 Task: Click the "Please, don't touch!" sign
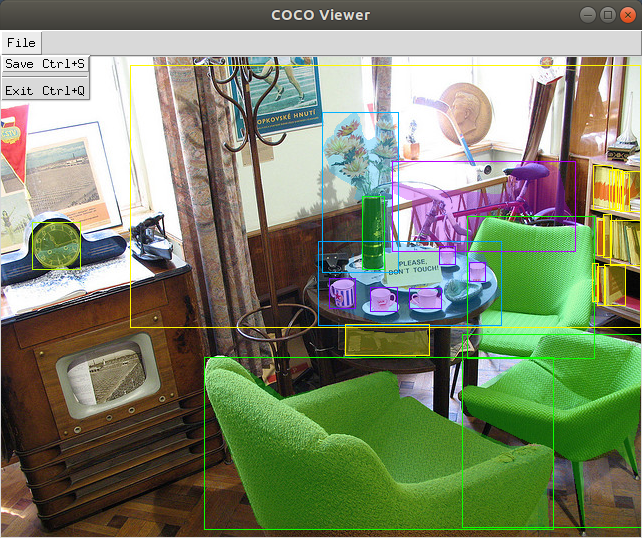point(413,267)
